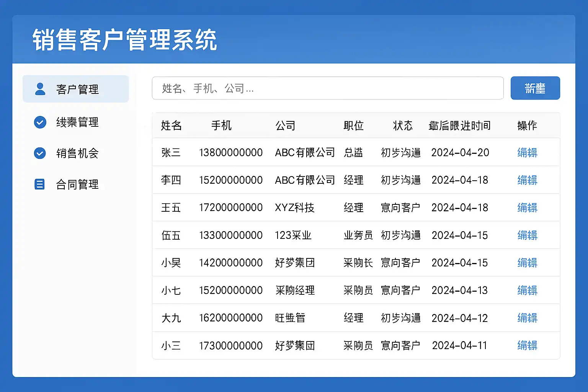
Task: Edit the 大九 customer record
Action: [x=527, y=318]
